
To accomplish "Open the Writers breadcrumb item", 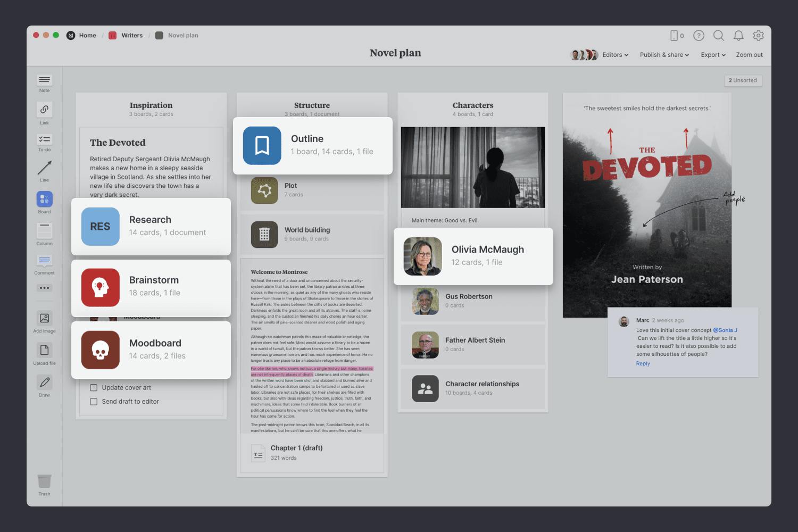I will point(131,35).
